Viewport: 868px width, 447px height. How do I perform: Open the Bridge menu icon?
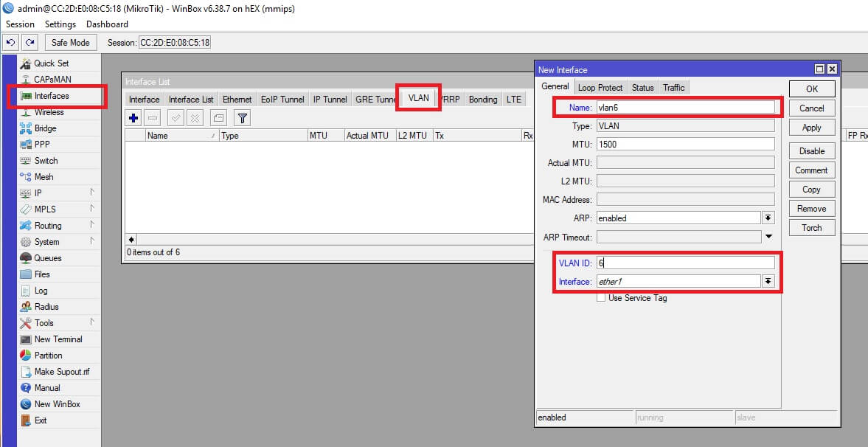point(26,128)
